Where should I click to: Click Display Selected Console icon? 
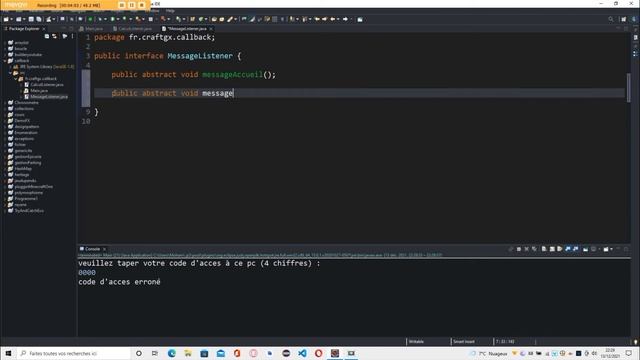(x=593, y=249)
